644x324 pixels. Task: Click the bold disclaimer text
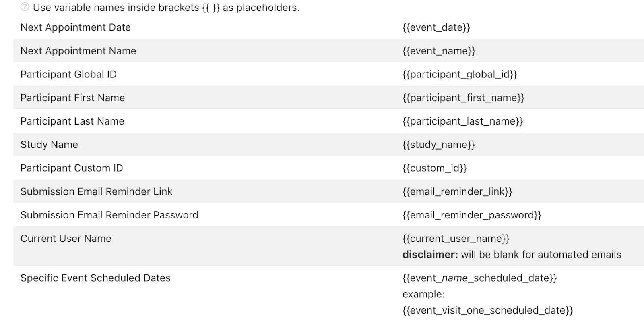tap(430, 255)
